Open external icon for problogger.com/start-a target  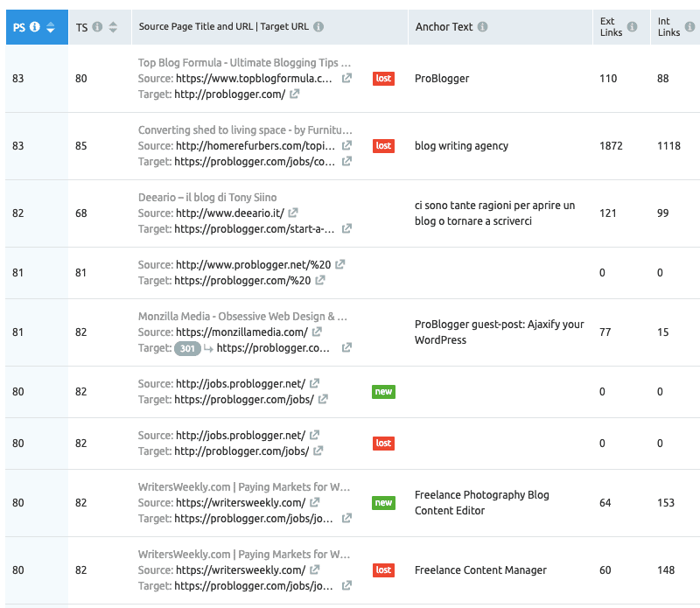[x=346, y=228]
